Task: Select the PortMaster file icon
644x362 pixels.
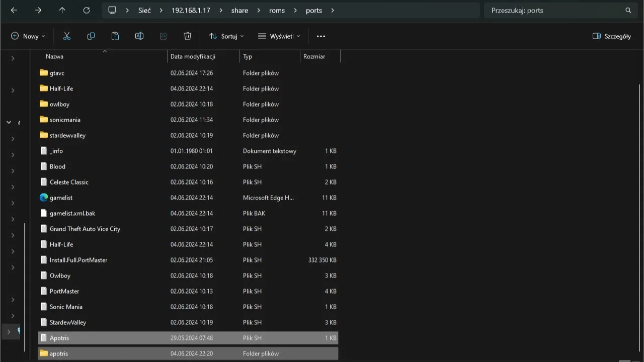Action: [x=44, y=291]
